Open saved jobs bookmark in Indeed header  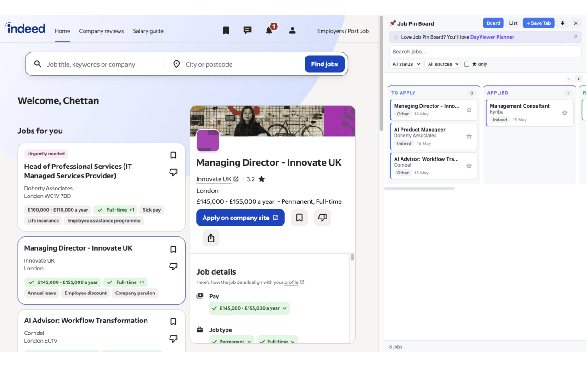point(226,30)
